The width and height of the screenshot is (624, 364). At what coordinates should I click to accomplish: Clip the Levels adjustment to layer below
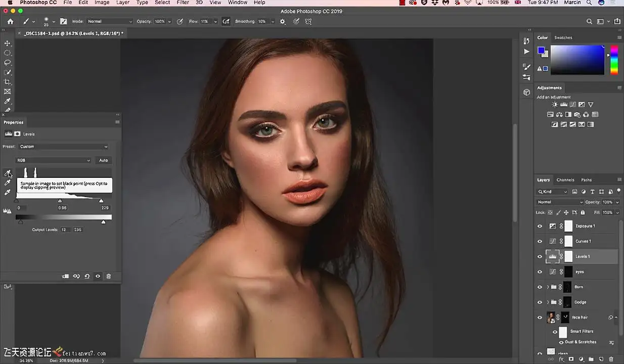click(x=65, y=277)
